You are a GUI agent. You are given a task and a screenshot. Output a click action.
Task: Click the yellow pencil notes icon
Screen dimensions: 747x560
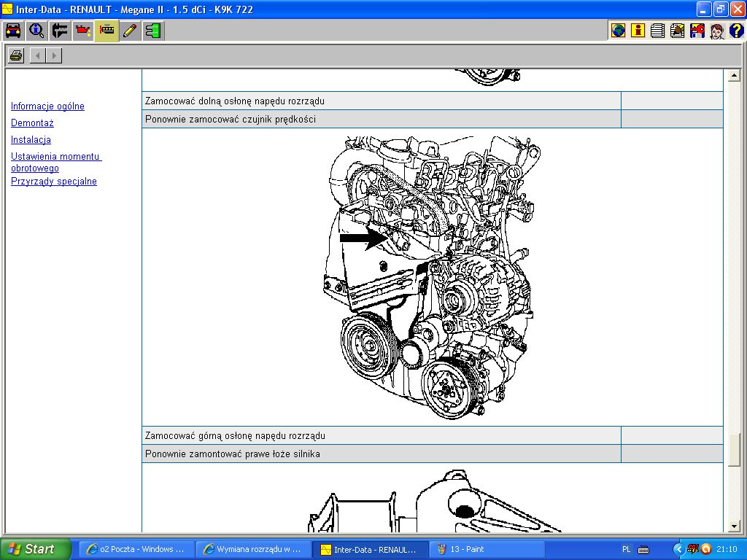[x=130, y=31]
